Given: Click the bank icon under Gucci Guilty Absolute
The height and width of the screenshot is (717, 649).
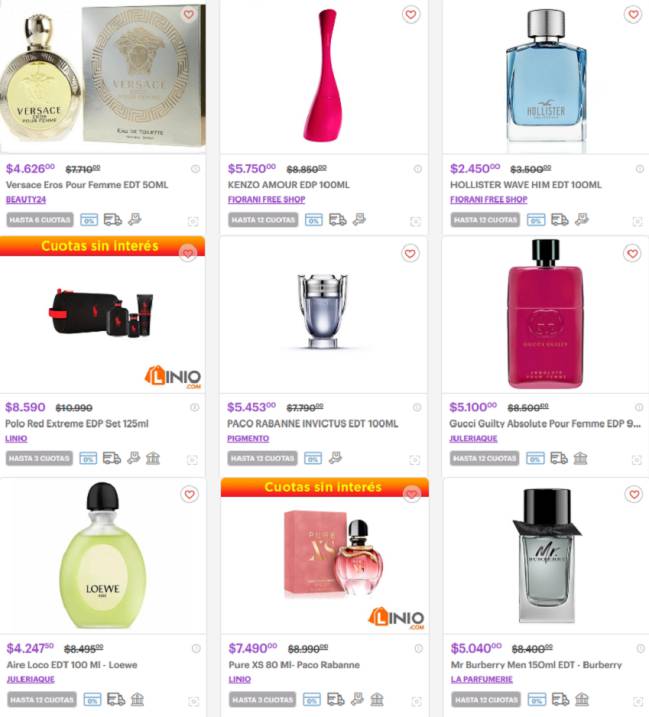Looking at the screenshot, I should click(580, 458).
